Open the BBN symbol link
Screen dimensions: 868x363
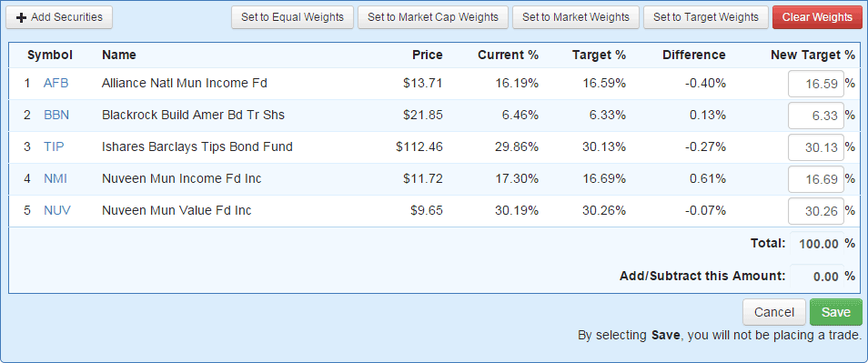[x=56, y=116]
